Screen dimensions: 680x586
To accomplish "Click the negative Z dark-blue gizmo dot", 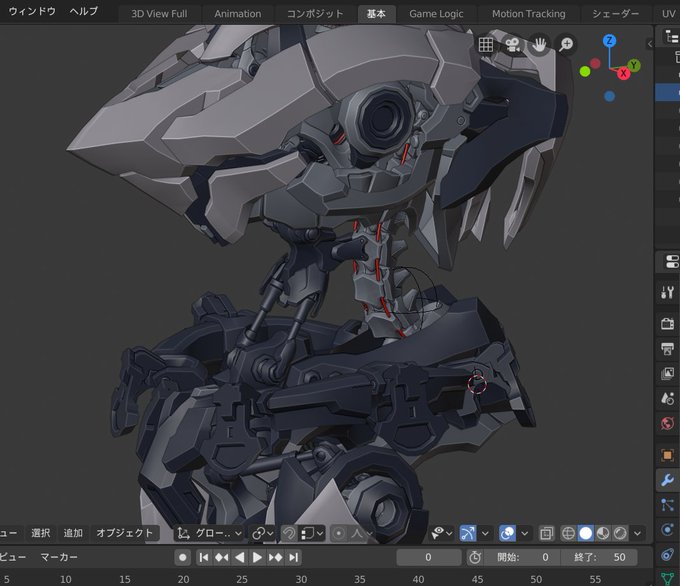I will tap(609, 96).
